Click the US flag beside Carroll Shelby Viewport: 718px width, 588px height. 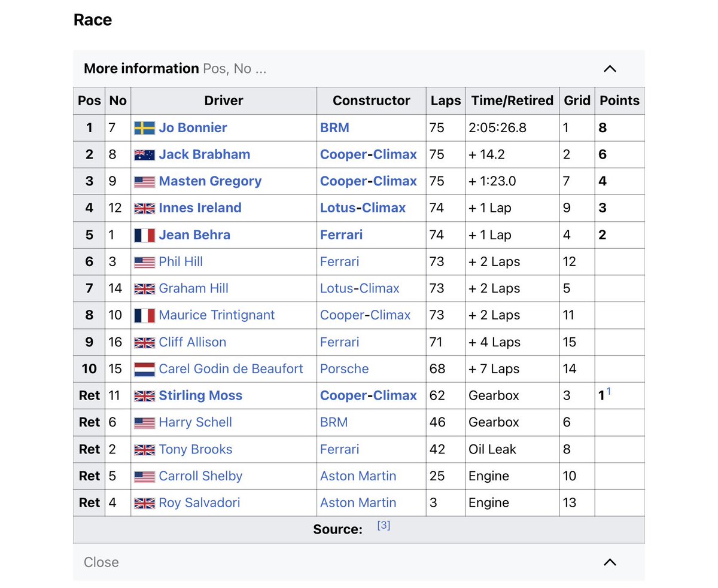pyautogui.click(x=144, y=476)
